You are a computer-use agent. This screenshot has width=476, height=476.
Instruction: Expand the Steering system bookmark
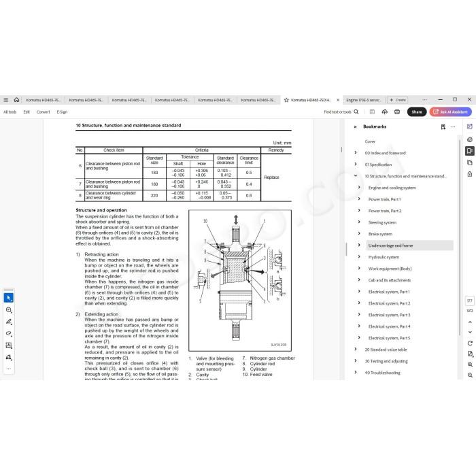coord(359,222)
